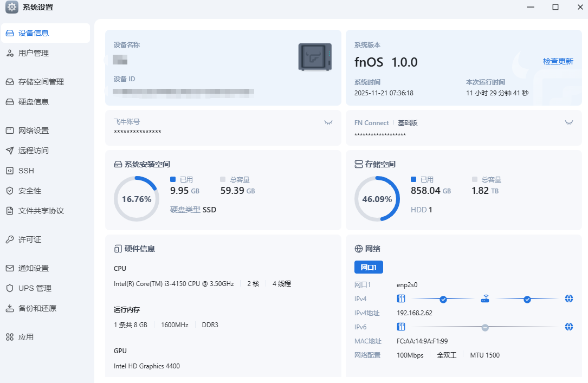Screen dimensions: 588x383
Task: Click the 网络设置 sidebar icon
Action: point(9,131)
